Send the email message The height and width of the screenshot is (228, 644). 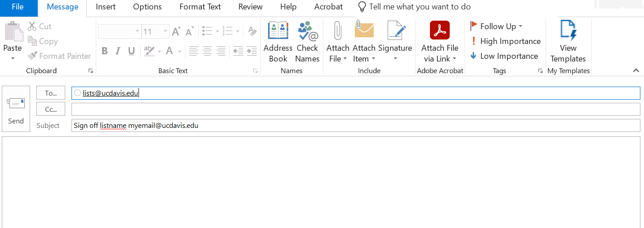16,109
